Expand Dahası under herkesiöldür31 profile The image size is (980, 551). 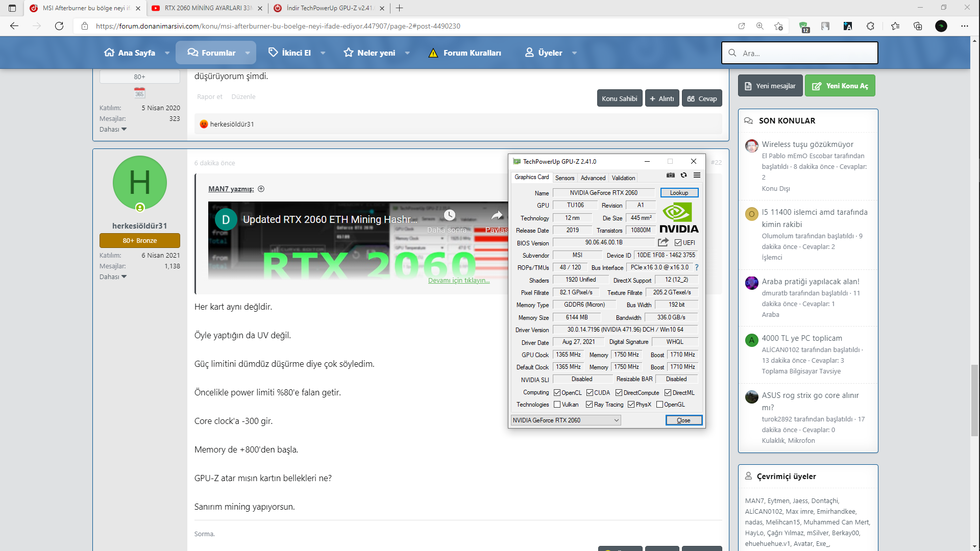coord(113,277)
